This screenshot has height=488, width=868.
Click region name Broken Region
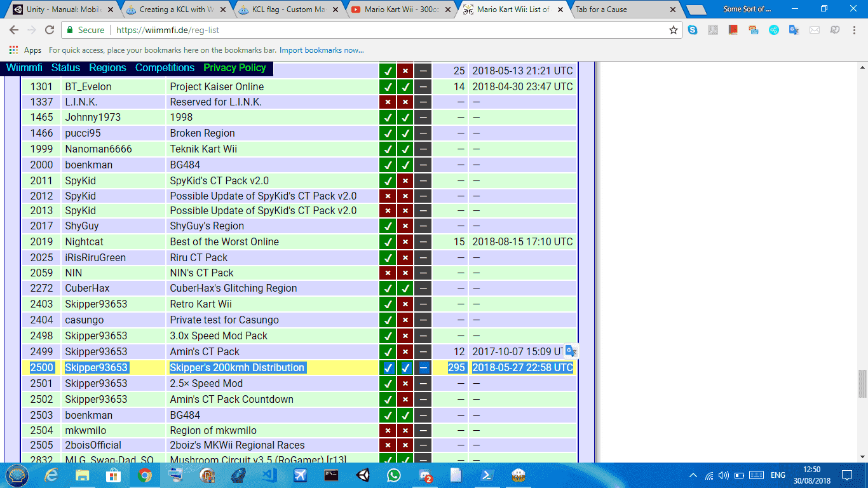click(202, 133)
